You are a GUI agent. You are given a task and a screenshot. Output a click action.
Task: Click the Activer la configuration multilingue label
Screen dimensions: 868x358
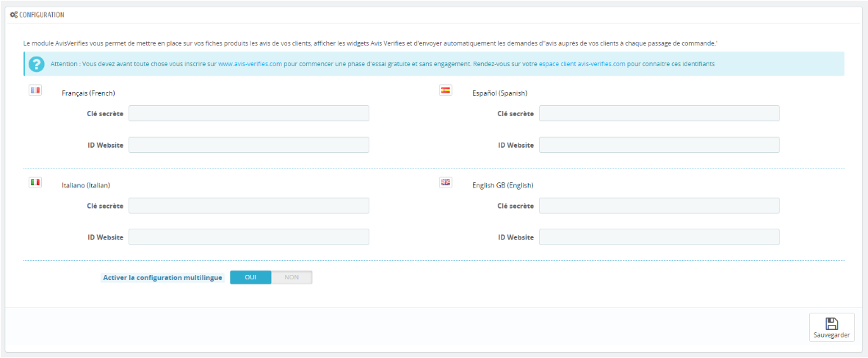tap(162, 277)
